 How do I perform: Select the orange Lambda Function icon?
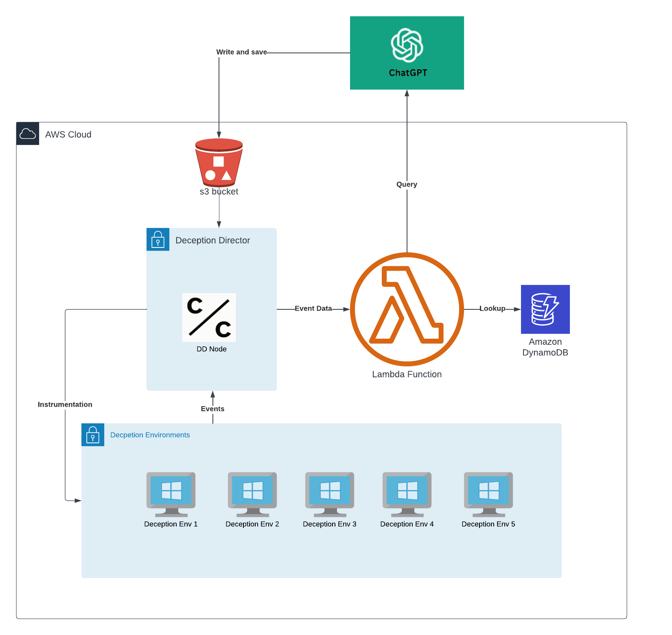point(407,309)
